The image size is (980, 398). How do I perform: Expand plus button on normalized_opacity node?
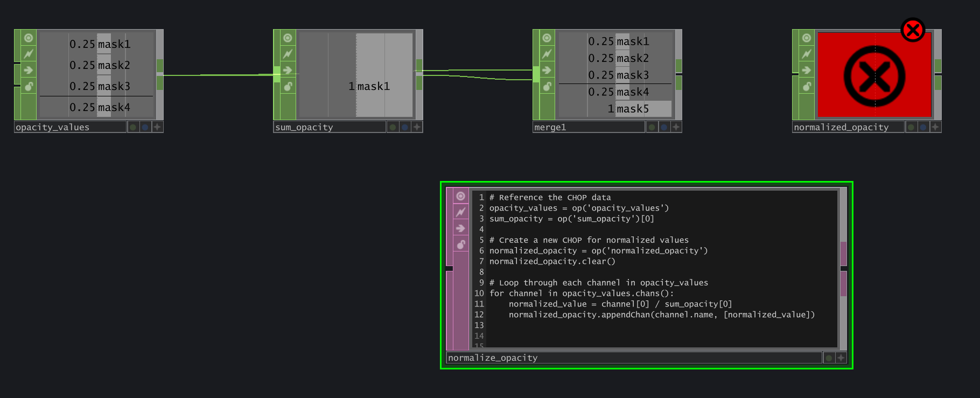pyautogui.click(x=935, y=127)
